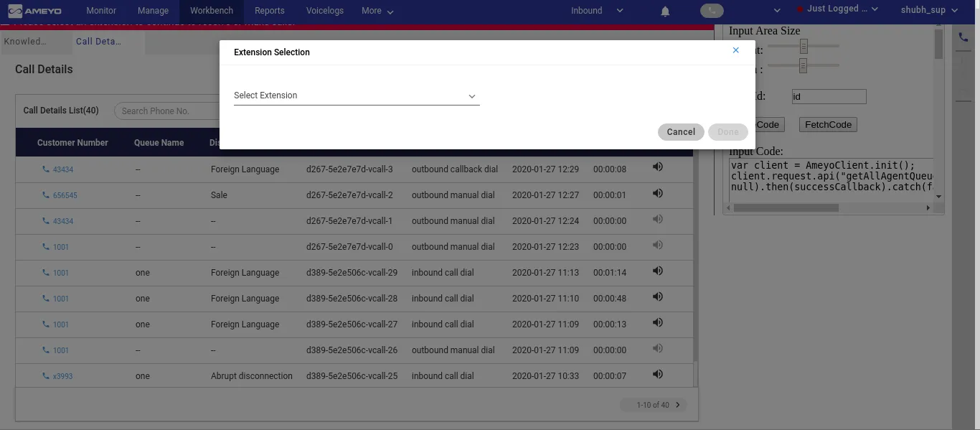Sort by Queue Name column header
This screenshot has height=430, width=980.
click(159, 143)
